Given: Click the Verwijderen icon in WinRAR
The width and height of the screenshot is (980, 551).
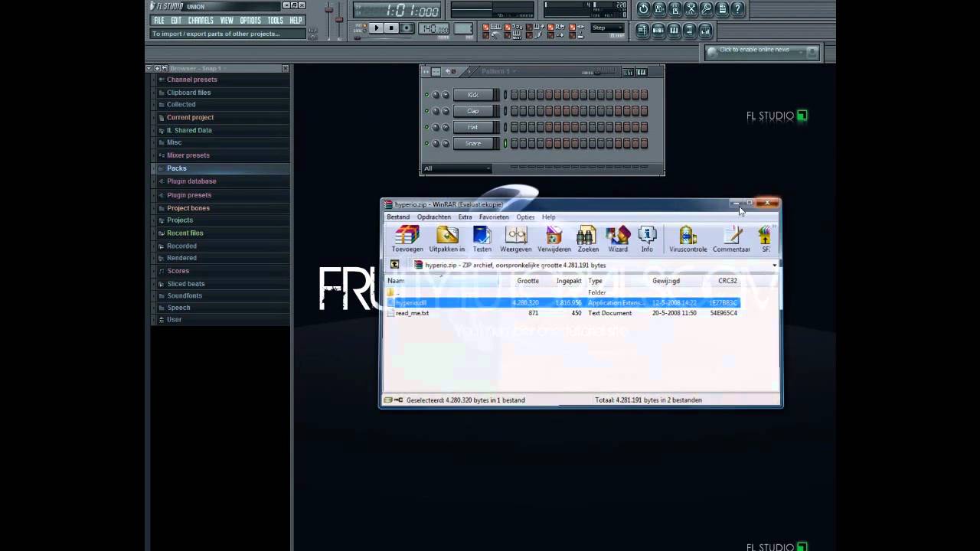Looking at the screenshot, I should [x=554, y=239].
